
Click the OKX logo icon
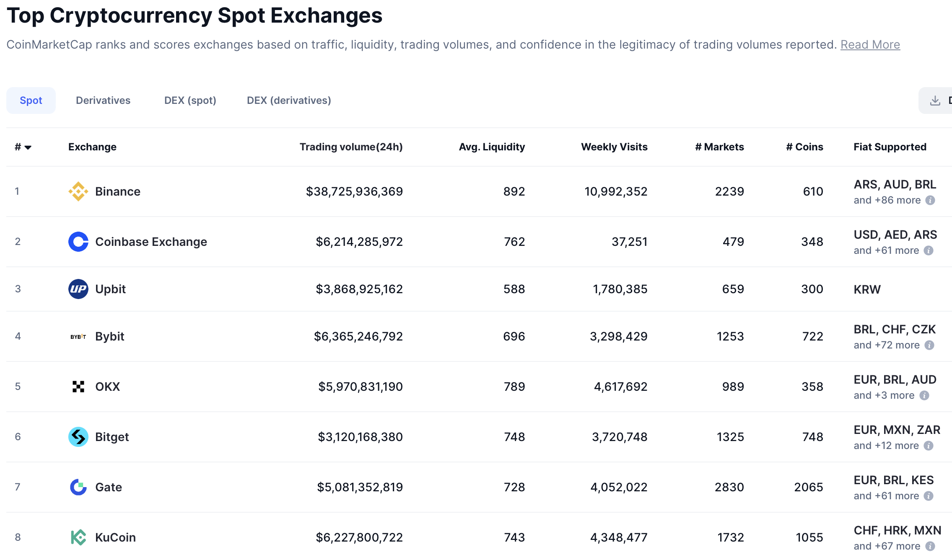[x=78, y=386]
